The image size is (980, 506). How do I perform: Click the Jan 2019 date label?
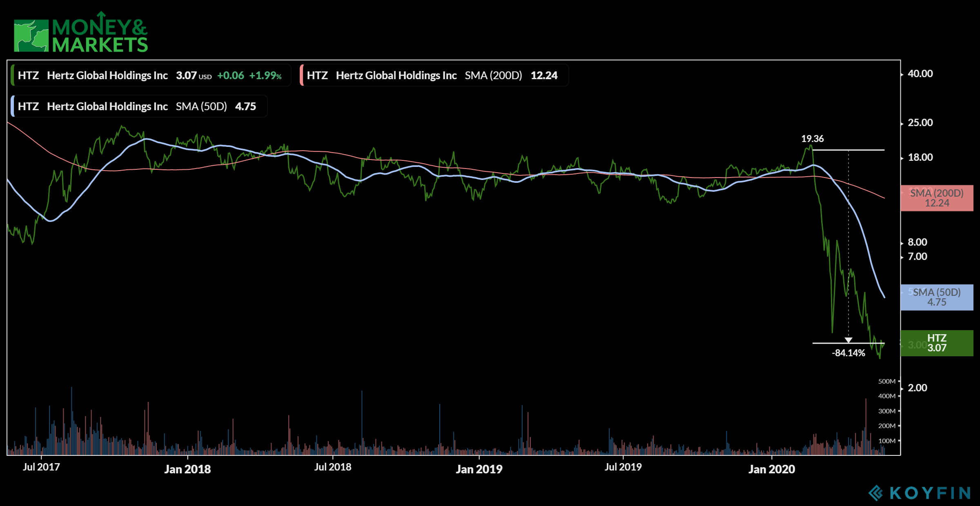pos(479,469)
